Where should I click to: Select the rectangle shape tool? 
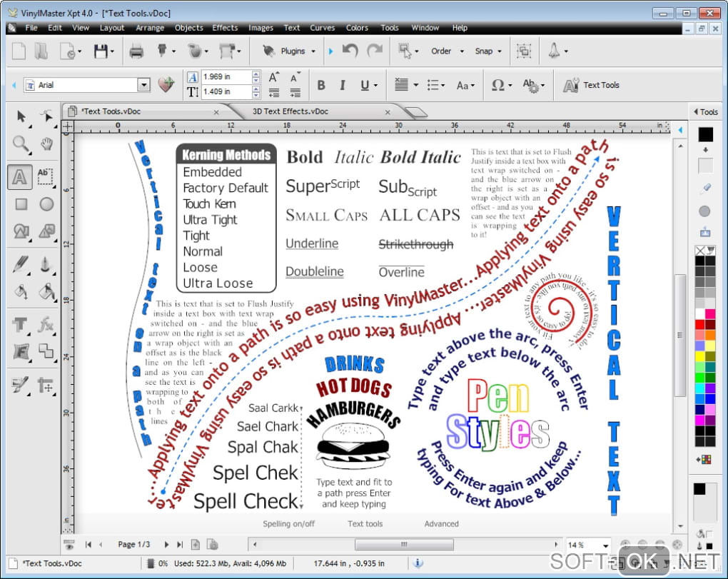pyautogui.click(x=21, y=204)
